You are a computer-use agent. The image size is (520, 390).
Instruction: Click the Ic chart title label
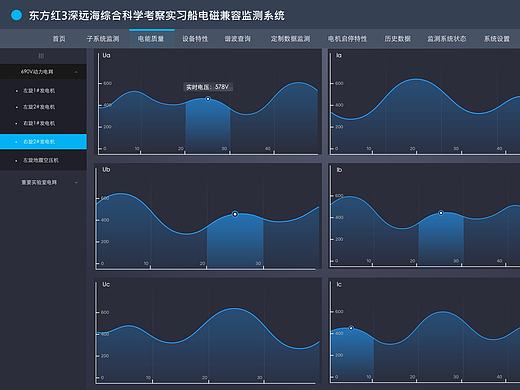pyautogui.click(x=339, y=284)
